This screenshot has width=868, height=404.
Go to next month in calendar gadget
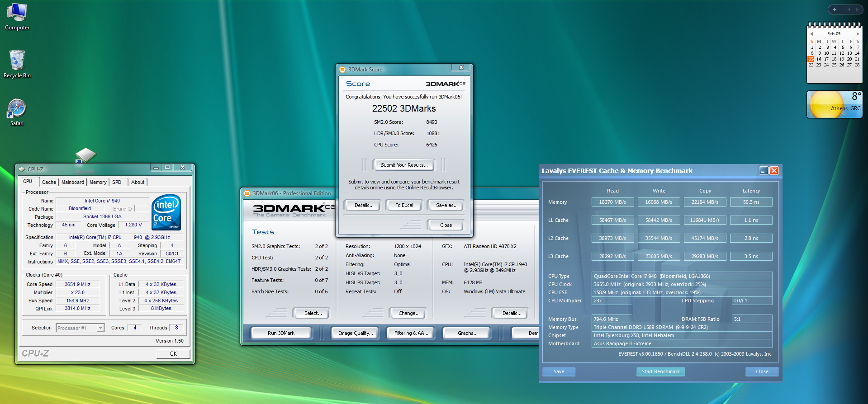coord(858,34)
